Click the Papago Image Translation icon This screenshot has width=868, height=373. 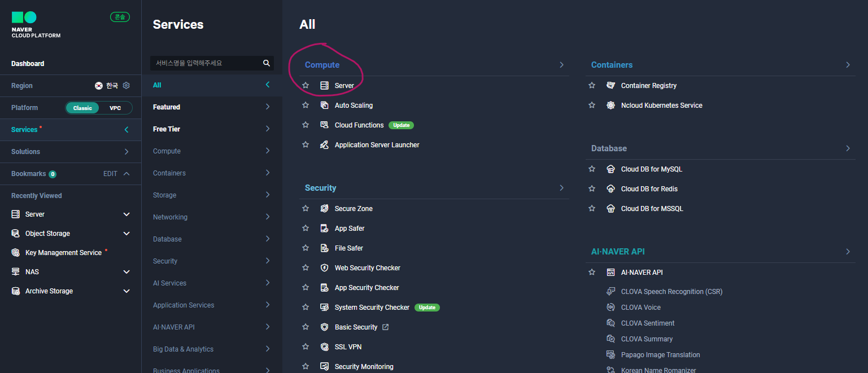tap(610, 355)
